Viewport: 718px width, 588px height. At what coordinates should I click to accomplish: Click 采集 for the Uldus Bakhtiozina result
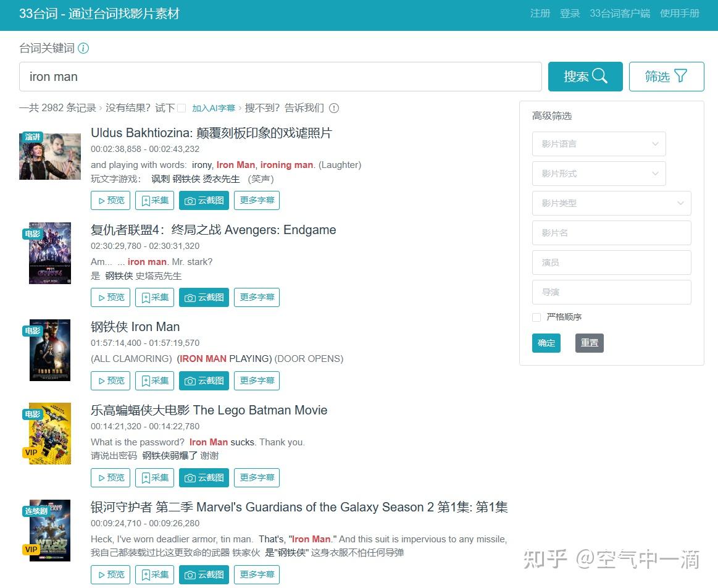click(155, 201)
